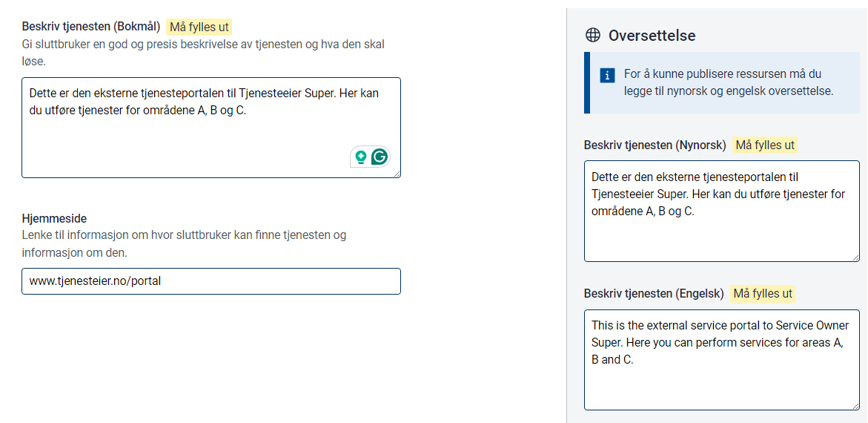
Task: Click the "Beskriv tjenesten (Nynorsk)" label
Action: (x=655, y=145)
